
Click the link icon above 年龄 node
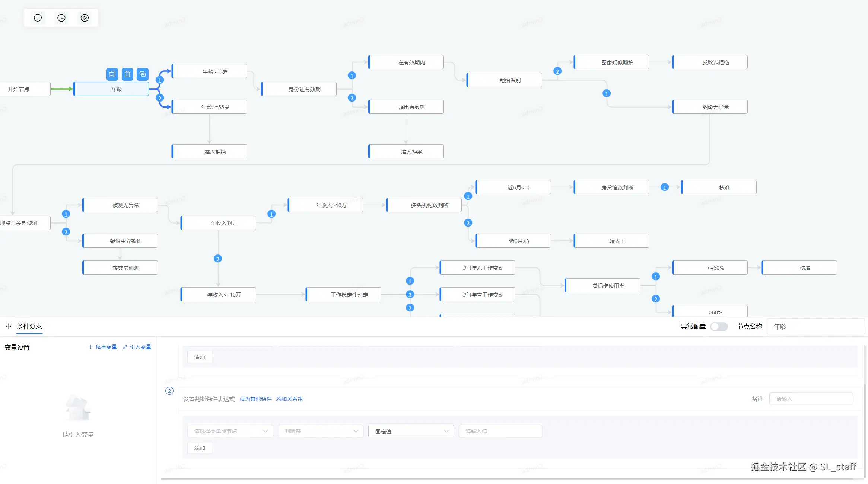point(143,74)
